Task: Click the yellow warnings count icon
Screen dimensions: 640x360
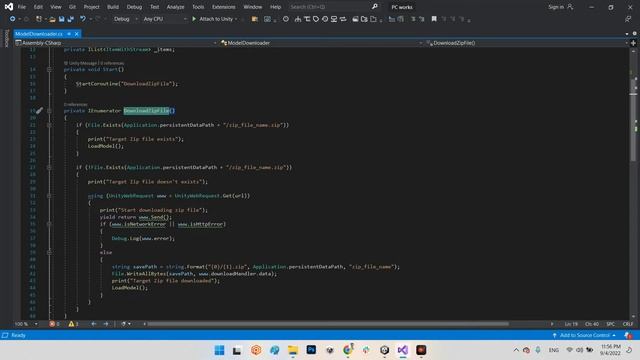Action: [x=71, y=324]
